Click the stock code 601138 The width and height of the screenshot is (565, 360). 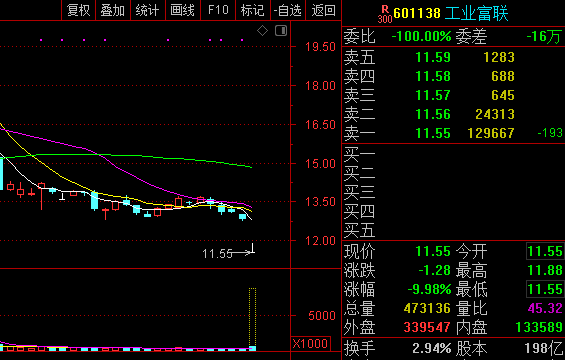pos(417,14)
